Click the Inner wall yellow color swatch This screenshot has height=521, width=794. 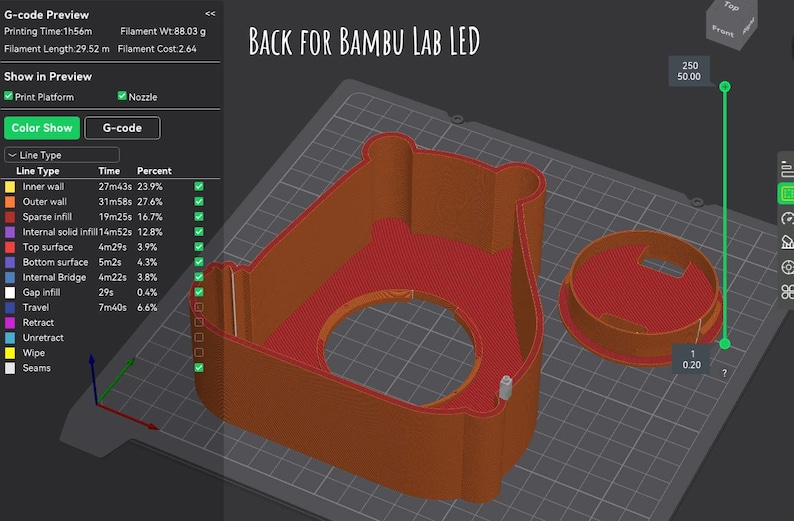10,187
